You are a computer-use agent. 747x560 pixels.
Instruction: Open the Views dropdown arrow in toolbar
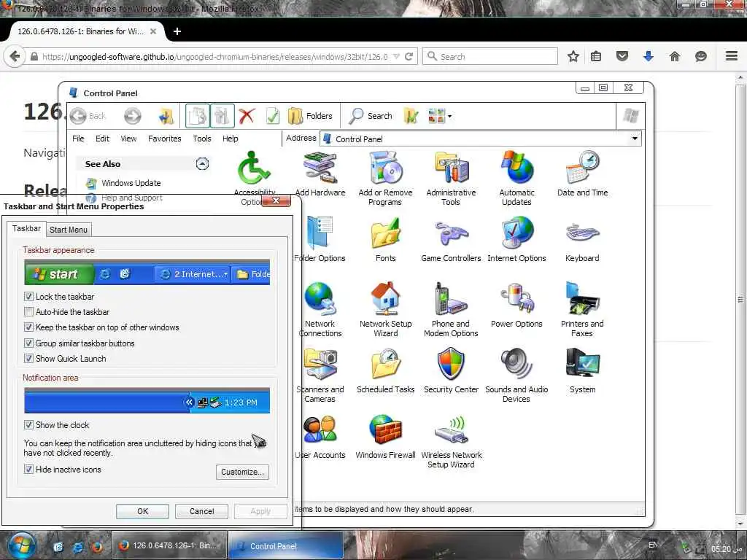[449, 116]
